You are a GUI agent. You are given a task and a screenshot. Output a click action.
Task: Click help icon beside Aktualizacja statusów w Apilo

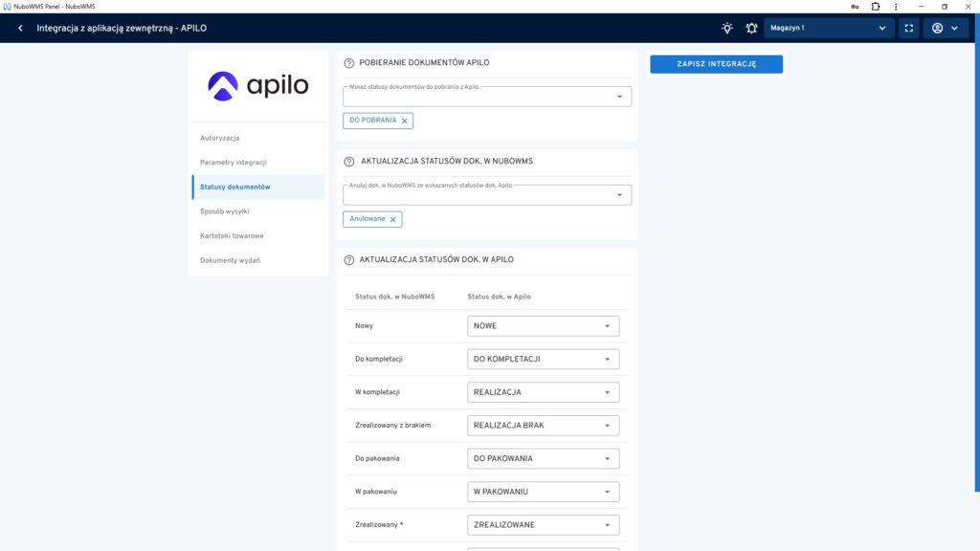click(348, 260)
